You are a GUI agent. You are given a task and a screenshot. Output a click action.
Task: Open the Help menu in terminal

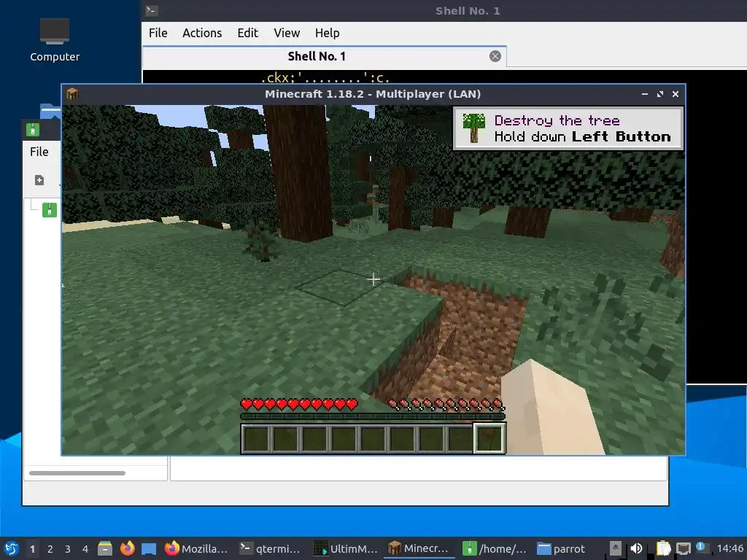328,33
